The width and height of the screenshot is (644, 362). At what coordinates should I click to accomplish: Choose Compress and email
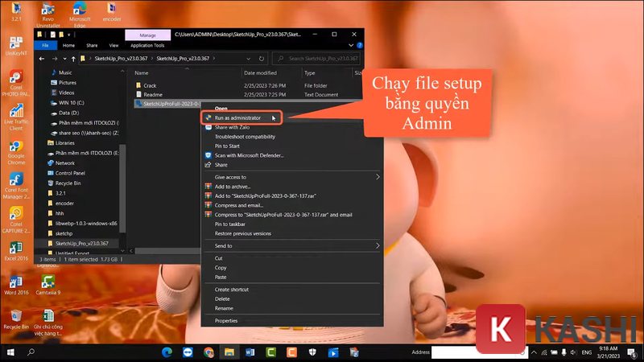click(238, 205)
